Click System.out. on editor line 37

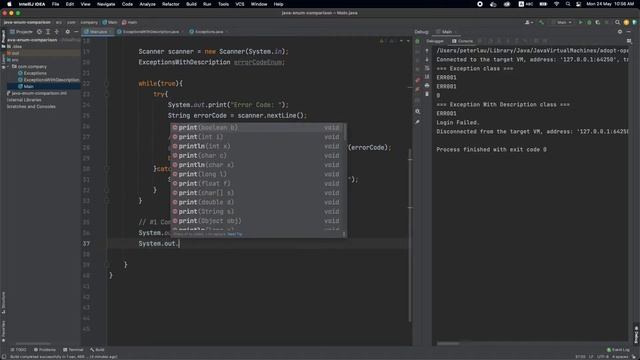coord(159,244)
